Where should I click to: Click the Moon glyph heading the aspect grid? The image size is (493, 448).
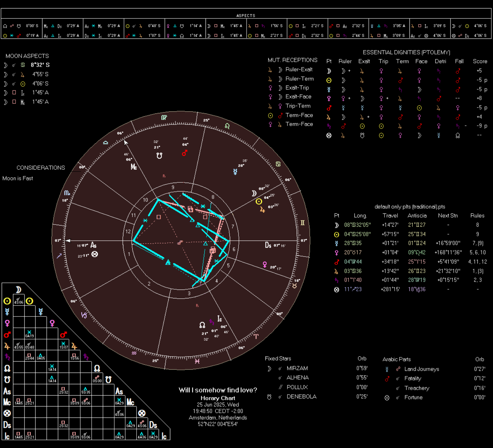click(x=18, y=289)
